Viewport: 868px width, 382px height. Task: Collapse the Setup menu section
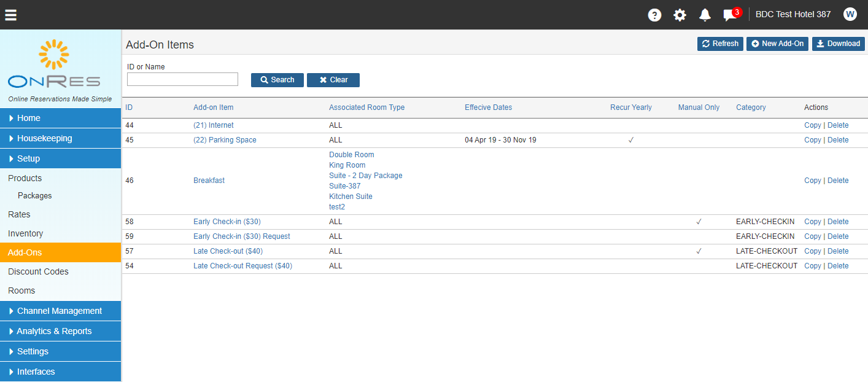tap(61, 158)
